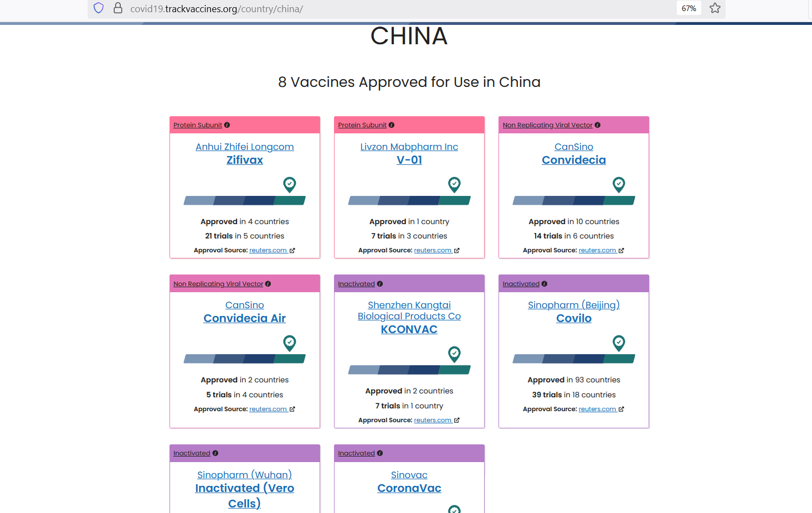
Task: Open the Inactivated (Vero Cells) vaccine link
Action: click(x=245, y=496)
